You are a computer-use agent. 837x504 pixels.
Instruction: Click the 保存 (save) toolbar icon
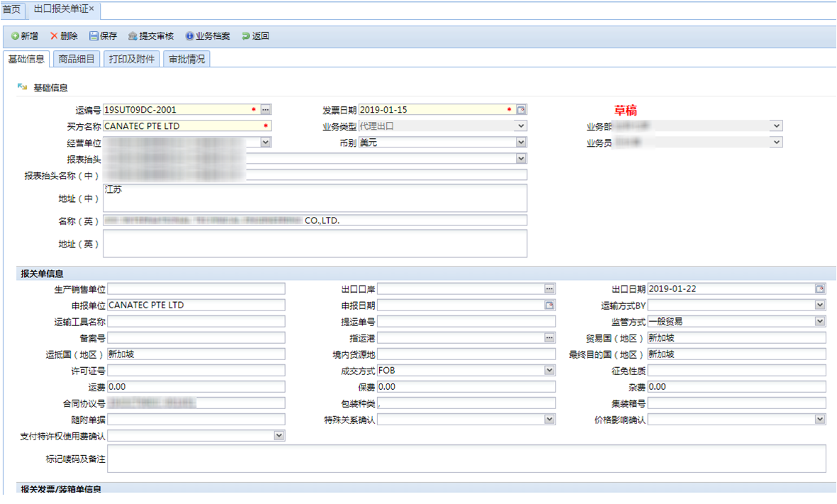click(94, 36)
